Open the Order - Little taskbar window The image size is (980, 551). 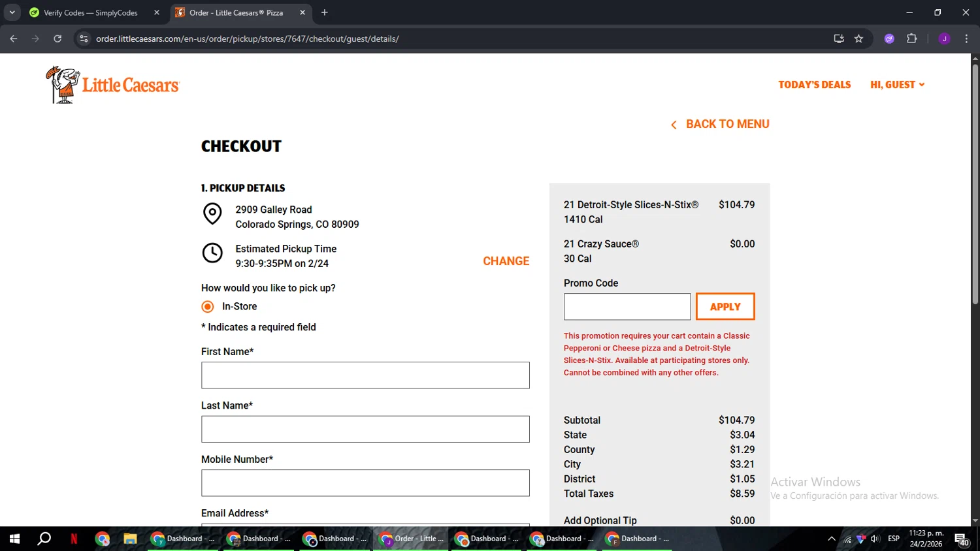point(412,539)
